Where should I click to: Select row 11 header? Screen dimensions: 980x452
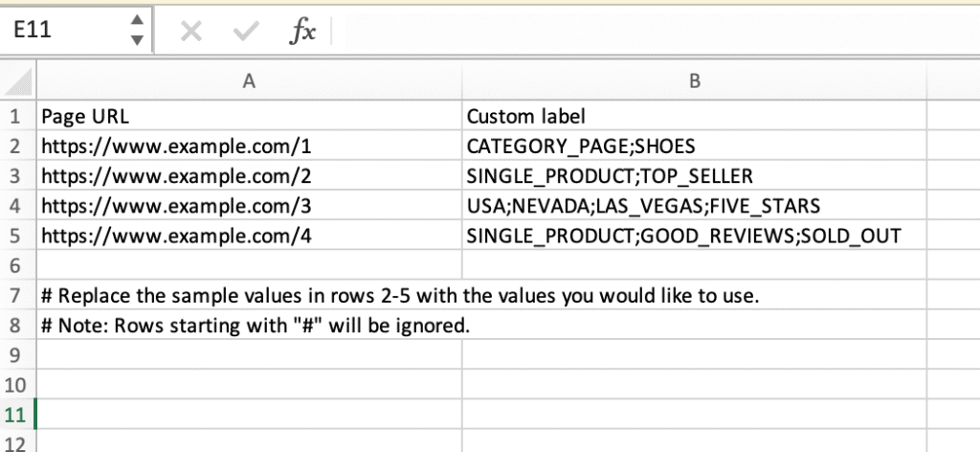pyautogui.click(x=17, y=415)
